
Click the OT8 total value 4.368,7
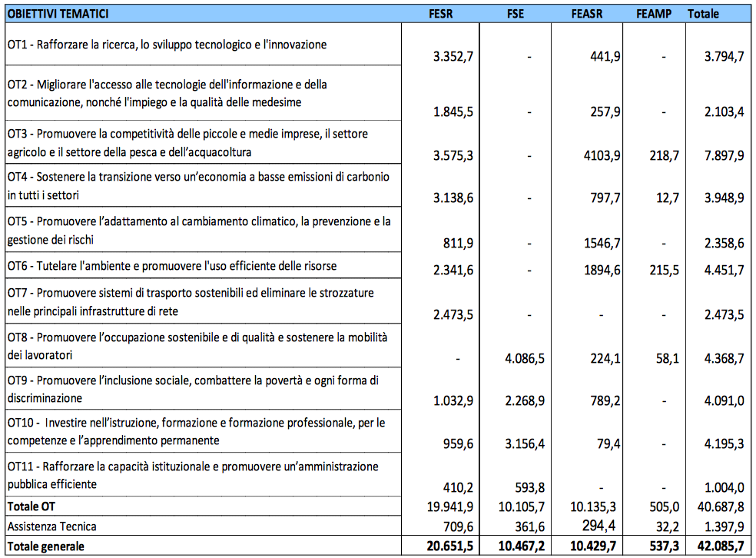pos(724,359)
